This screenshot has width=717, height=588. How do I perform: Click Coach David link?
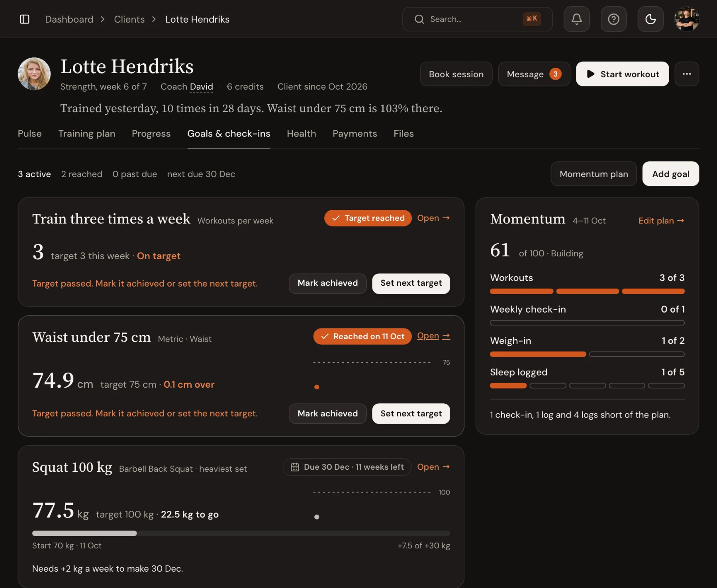(x=201, y=87)
